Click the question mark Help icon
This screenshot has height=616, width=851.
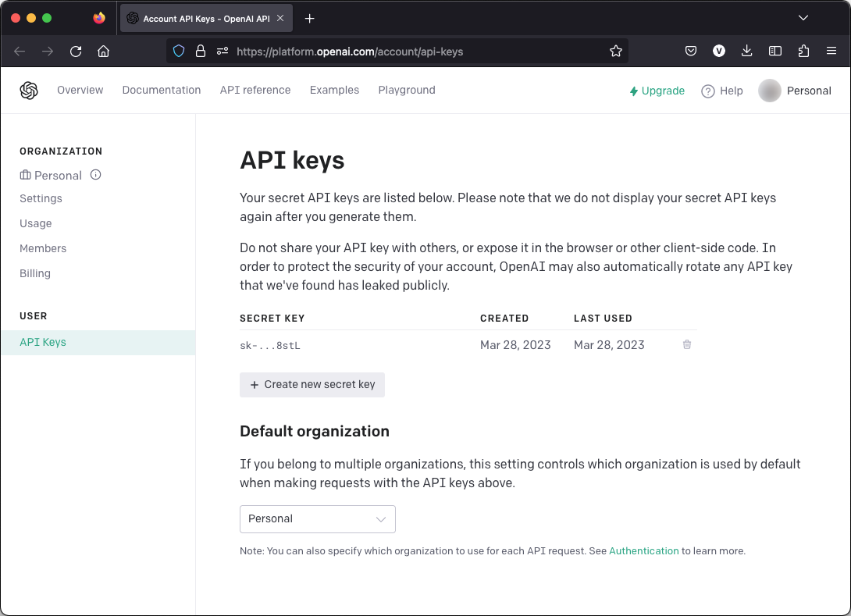click(707, 91)
